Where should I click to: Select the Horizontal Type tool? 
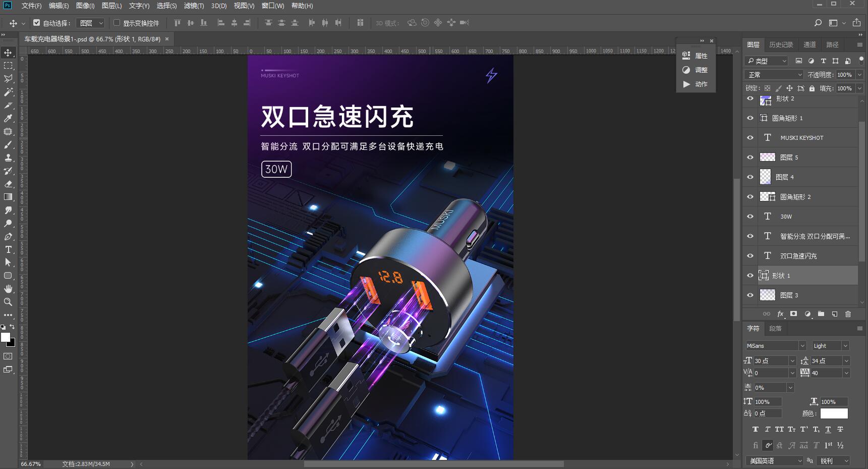pos(8,249)
